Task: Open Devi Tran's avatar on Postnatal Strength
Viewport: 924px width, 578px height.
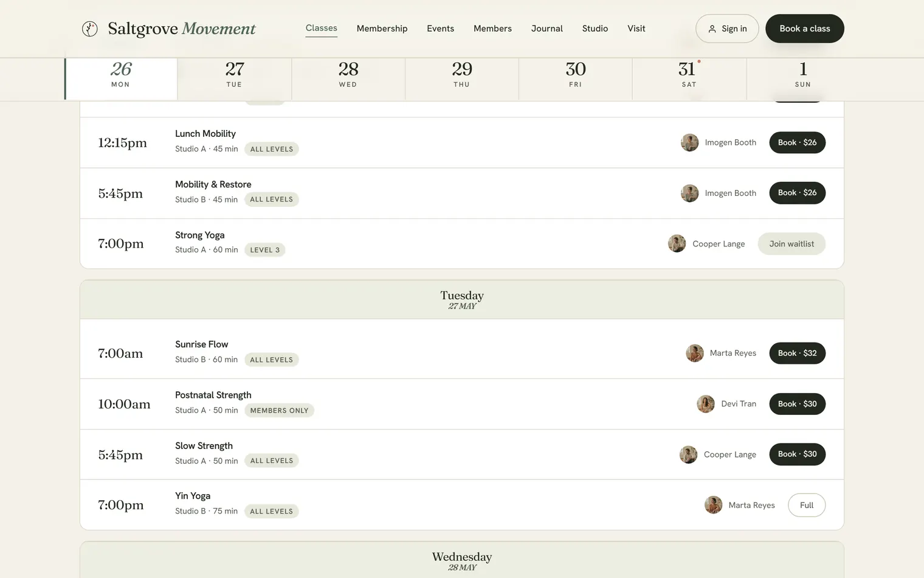Action: (x=706, y=404)
